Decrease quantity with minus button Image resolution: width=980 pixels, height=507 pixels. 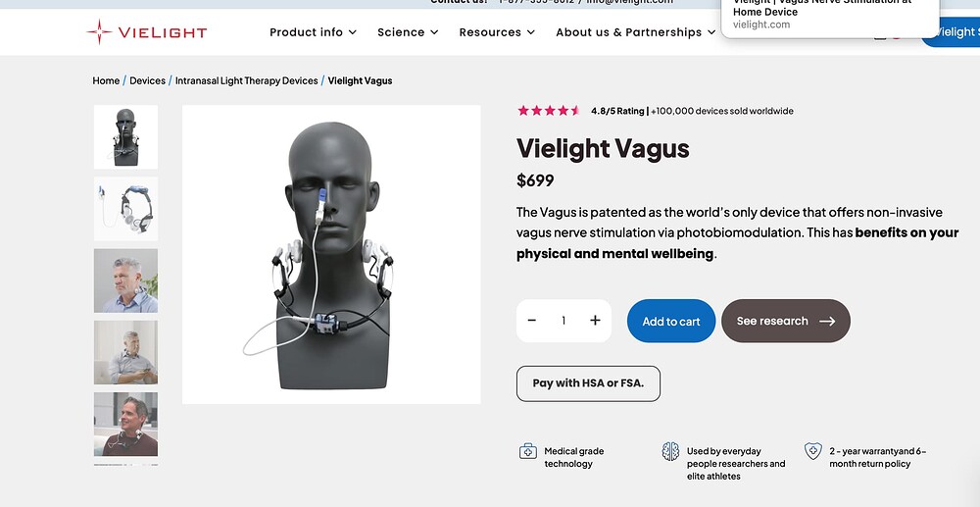[x=532, y=321]
